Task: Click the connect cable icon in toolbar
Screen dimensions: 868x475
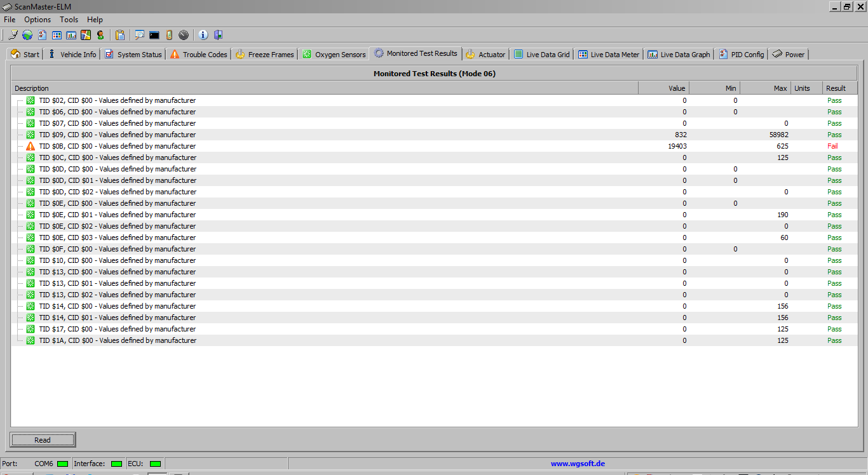Action: click(x=13, y=35)
